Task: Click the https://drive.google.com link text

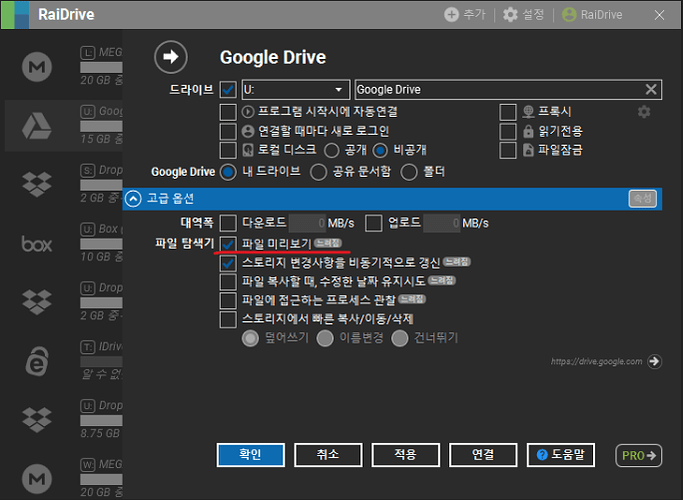Action: 596,361
